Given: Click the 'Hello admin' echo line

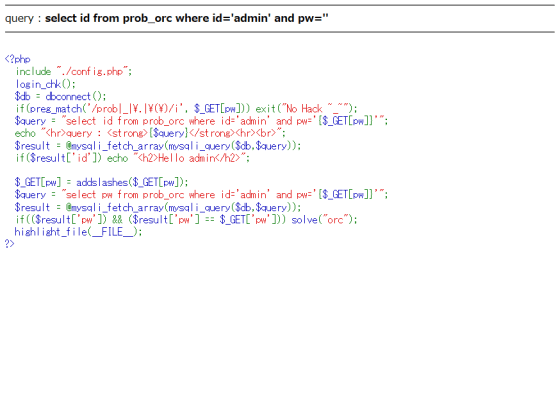Looking at the screenshot, I should (x=132, y=158).
